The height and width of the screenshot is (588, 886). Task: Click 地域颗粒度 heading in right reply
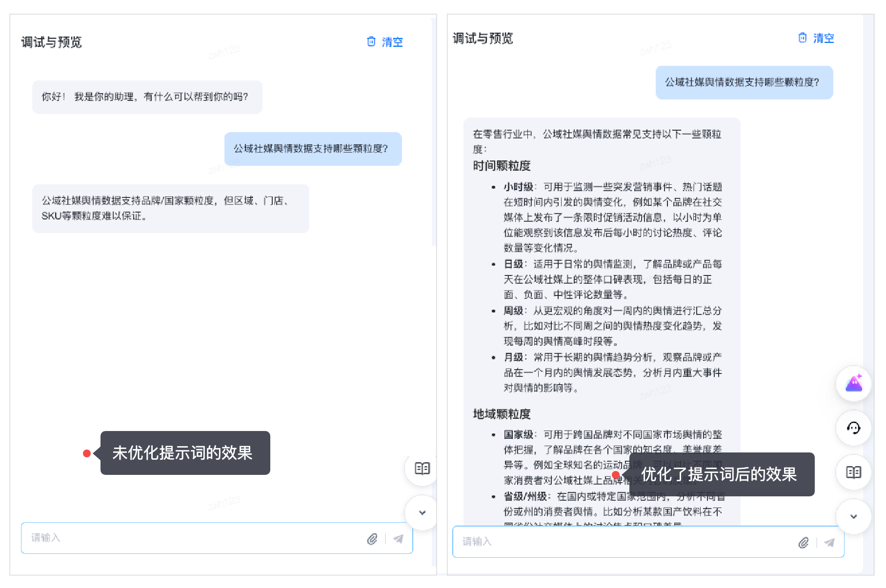coord(502,414)
